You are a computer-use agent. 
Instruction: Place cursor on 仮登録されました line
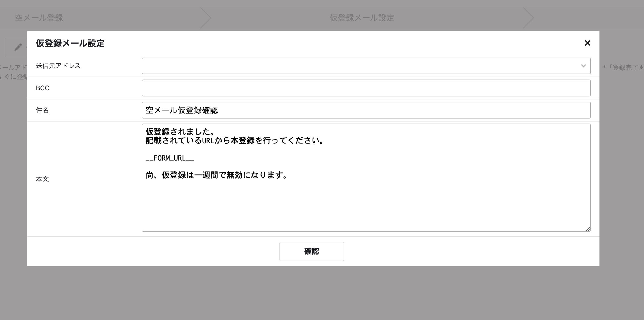[180, 132]
